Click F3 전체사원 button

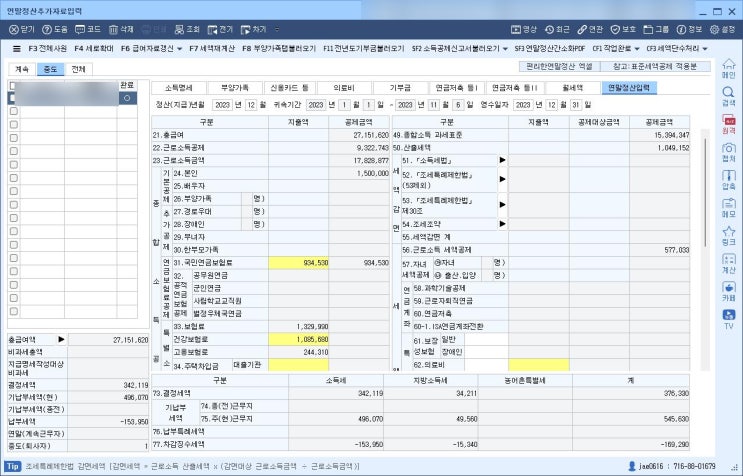pyautogui.click(x=47, y=48)
